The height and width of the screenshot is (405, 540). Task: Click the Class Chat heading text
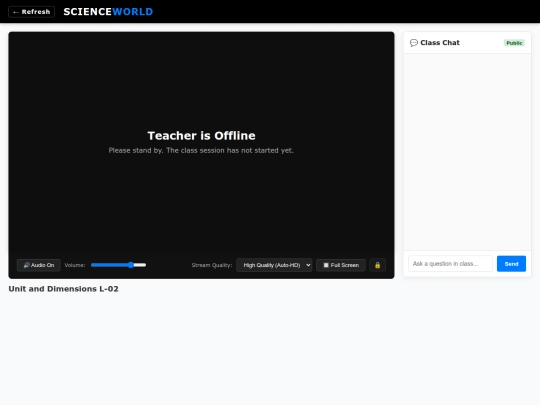440,43
